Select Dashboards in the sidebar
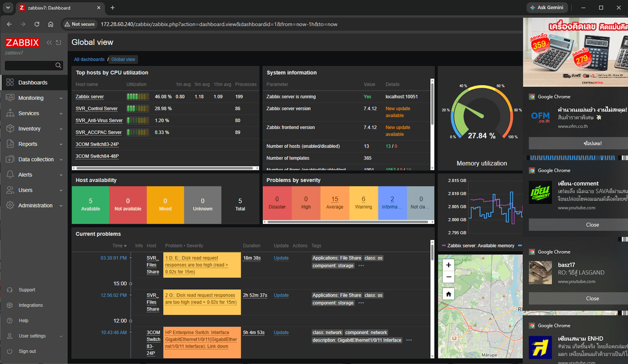The image size is (628, 364). click(x=33, y=83)
